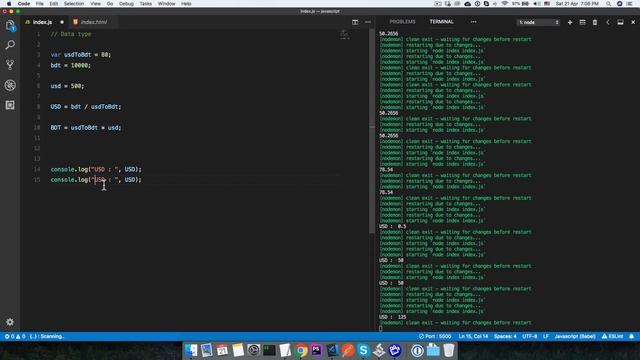Kill the terminal with the trash icon
This screenshot has width=640, height=360.
595,22
